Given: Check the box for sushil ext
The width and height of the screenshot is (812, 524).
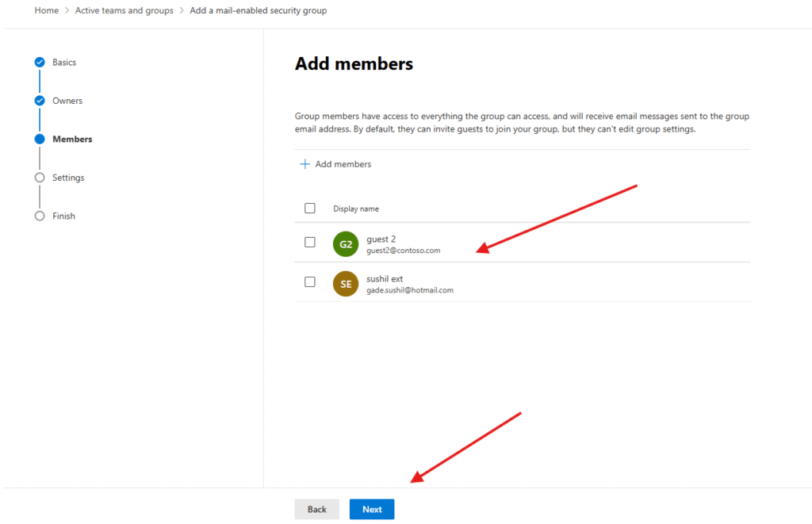Looking at the screenshot, I should coord(310,282).
